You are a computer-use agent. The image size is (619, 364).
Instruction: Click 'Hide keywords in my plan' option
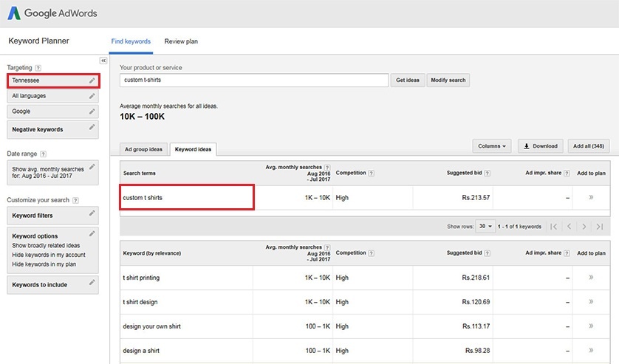(44, 264)
